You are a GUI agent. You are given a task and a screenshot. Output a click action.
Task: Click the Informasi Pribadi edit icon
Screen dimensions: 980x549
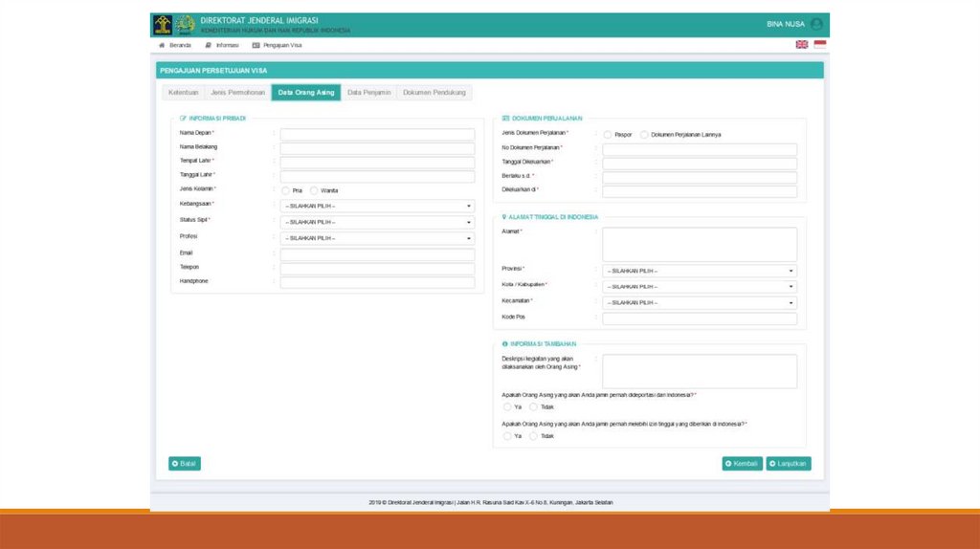[x=183, y=118]
